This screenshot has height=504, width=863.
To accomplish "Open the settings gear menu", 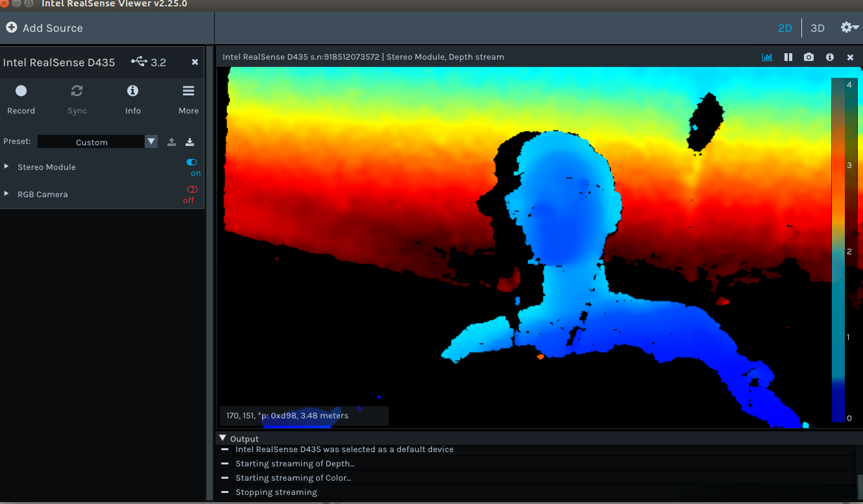I will pyautogui.click(x=849, y=27).
